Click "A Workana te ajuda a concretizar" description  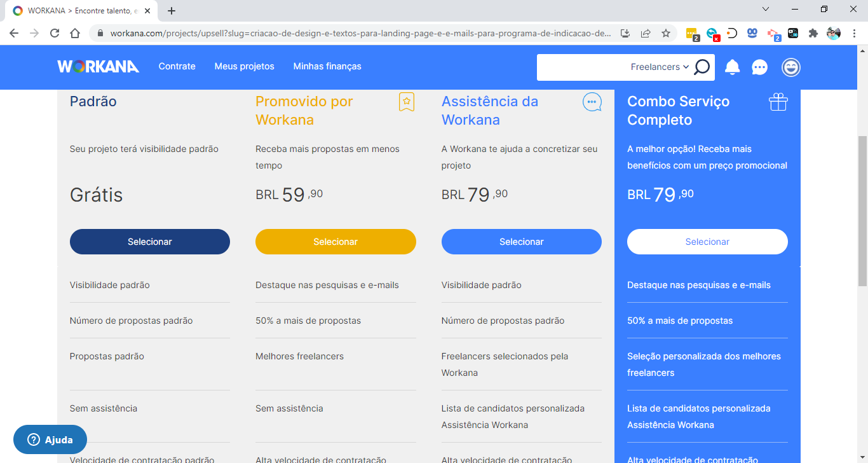(520, 157)
